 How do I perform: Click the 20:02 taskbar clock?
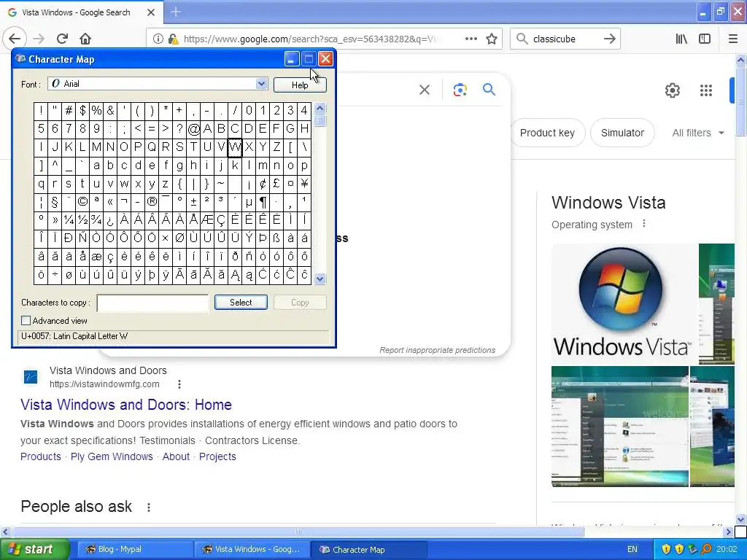point(727,549)
